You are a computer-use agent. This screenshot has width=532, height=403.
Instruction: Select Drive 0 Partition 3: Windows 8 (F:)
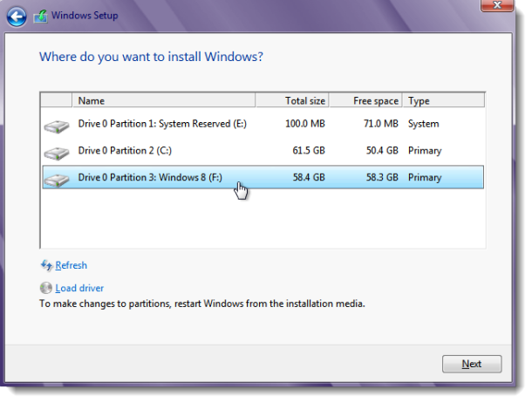click(x=263, y=177)
